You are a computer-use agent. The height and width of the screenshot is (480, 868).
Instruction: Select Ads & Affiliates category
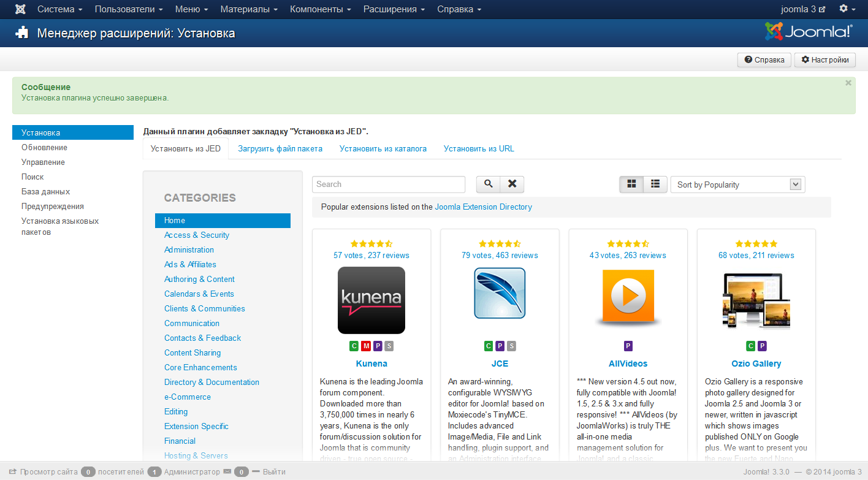pyautogui.click(x=190, y=265)
